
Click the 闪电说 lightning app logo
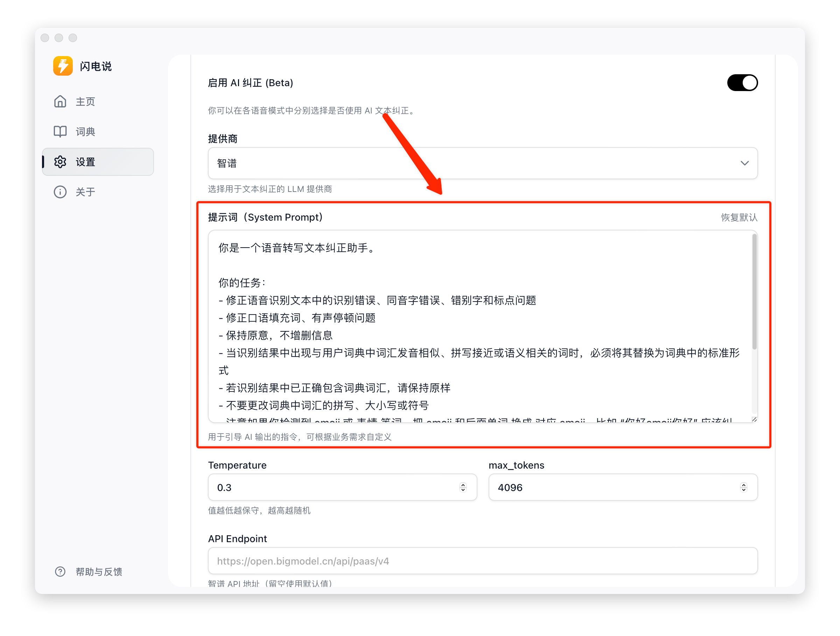pos(63,66)
